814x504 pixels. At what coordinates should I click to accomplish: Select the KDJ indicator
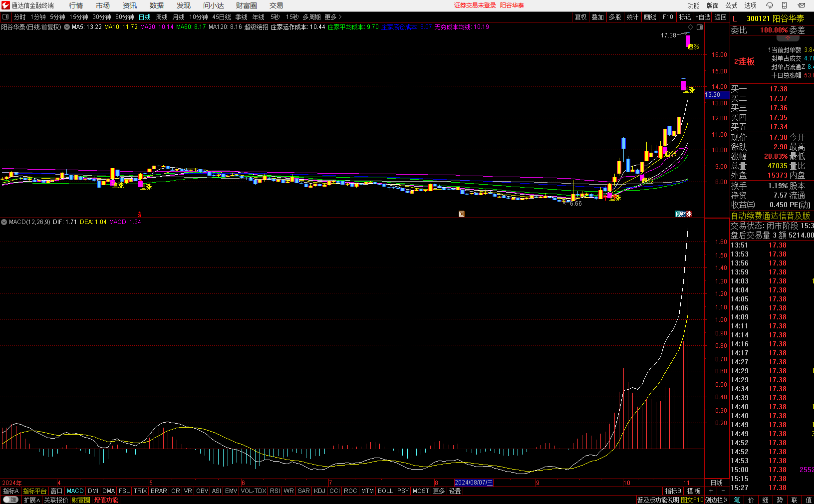click(319, 491)
